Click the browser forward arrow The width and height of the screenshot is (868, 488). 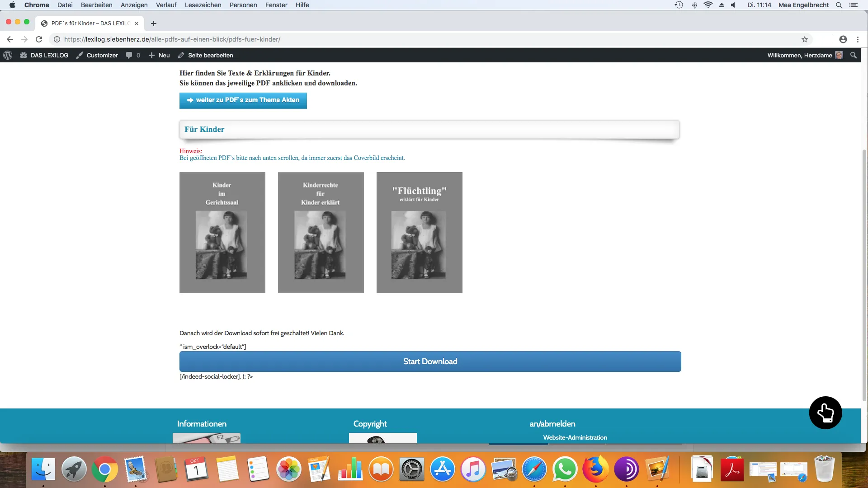pyautogui.click(x=24, y=39)
